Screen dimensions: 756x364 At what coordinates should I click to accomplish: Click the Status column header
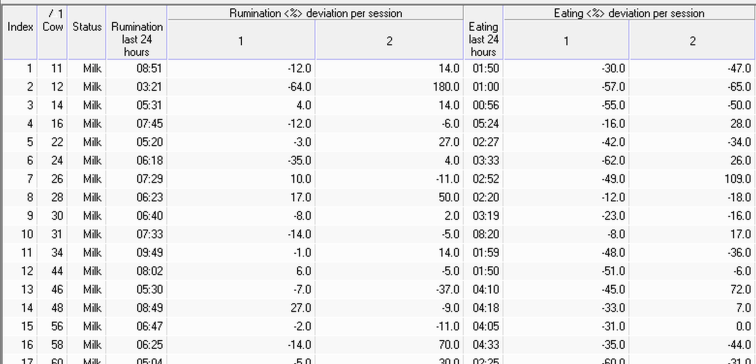click(x=87, y=32)
